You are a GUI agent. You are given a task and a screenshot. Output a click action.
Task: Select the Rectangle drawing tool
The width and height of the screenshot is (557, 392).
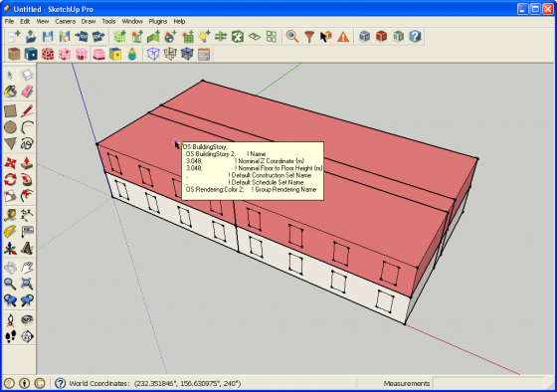10,110
